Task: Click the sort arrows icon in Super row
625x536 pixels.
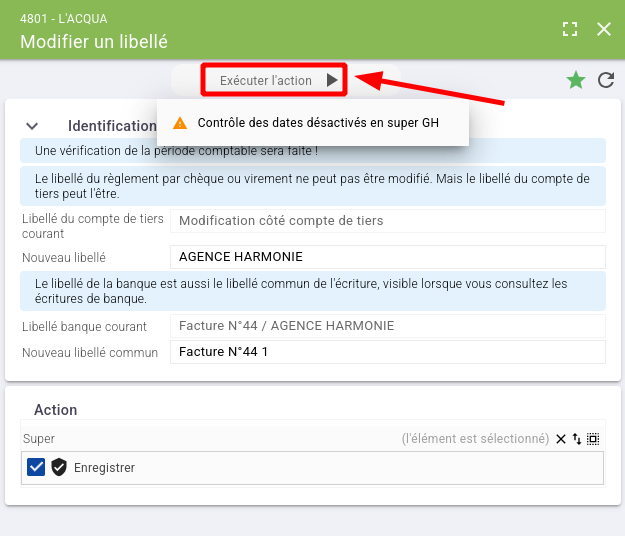Action: click(x=577, y=439)
